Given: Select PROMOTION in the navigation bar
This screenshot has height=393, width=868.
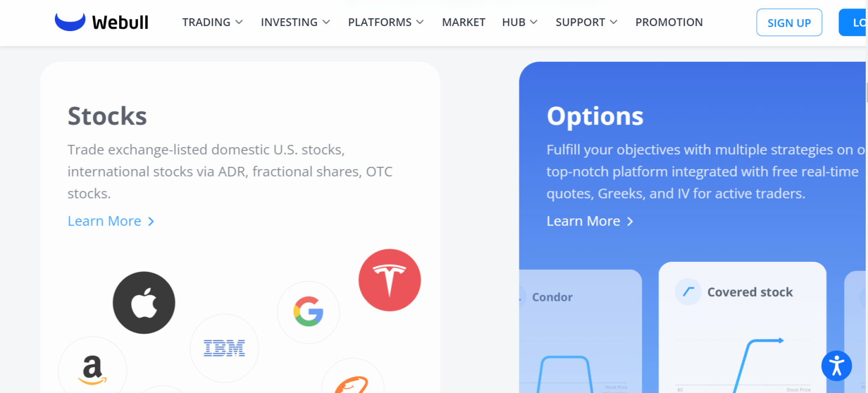Looking at the screenshot, I should coord(669,22).
